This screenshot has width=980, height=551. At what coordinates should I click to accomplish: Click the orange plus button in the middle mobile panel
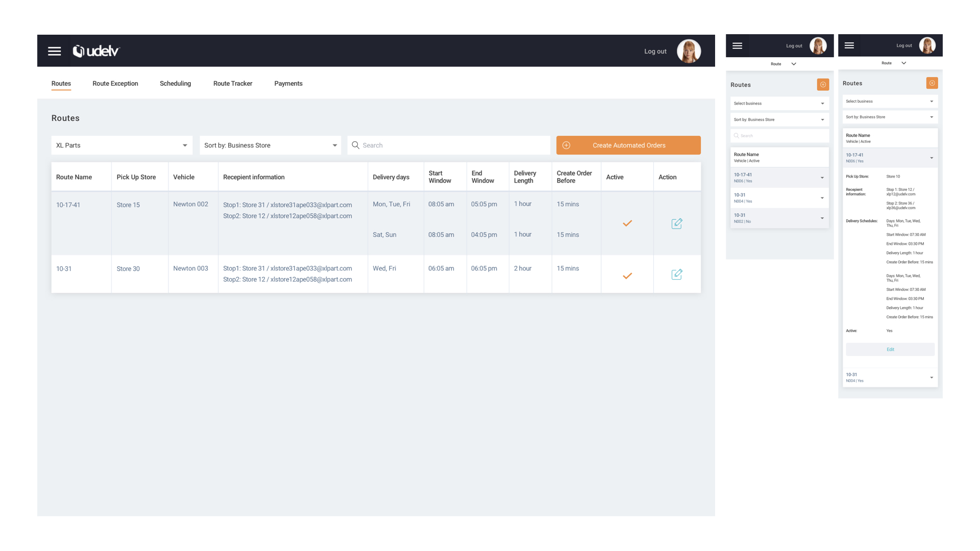[x=823, y=85]
